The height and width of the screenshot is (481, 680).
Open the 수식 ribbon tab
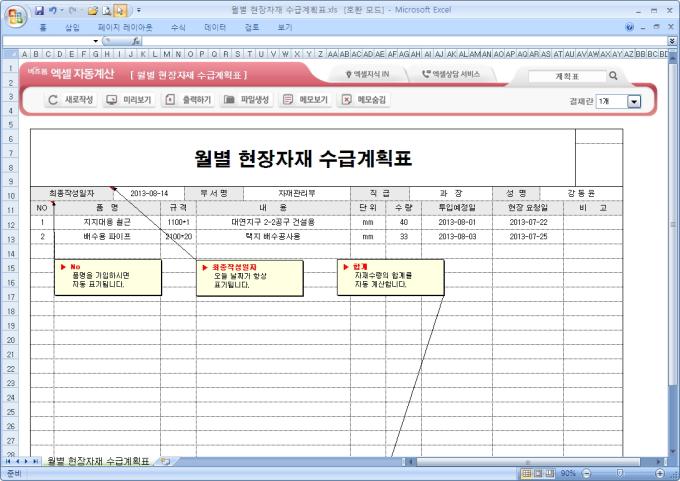(x=178, y=27)
